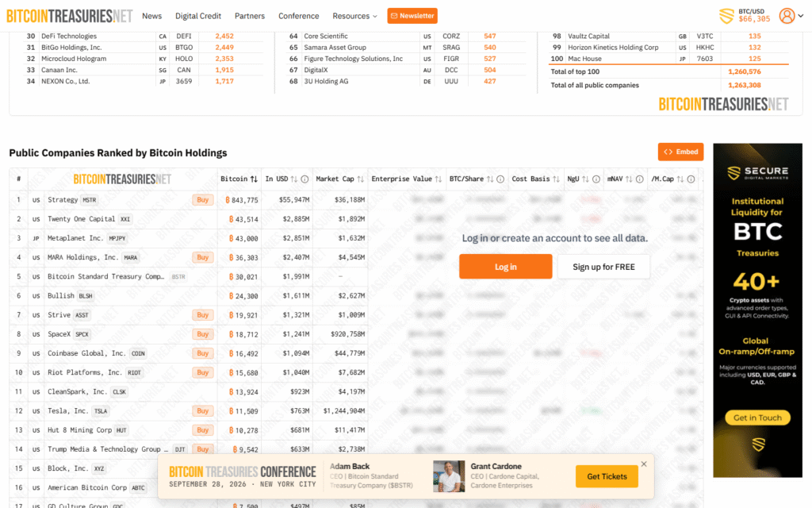Click Buy button for Strategy MSTR
The image size is (812, 508).
coord(203,200)
